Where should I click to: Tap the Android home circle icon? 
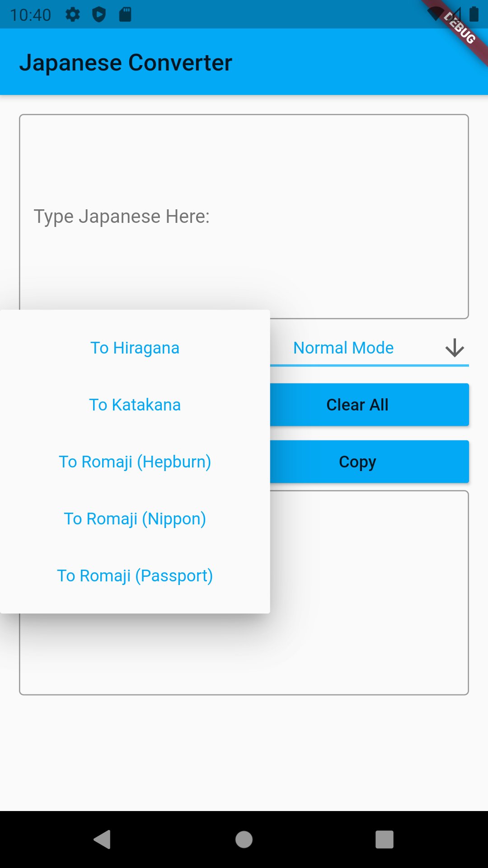pos(244,840)
